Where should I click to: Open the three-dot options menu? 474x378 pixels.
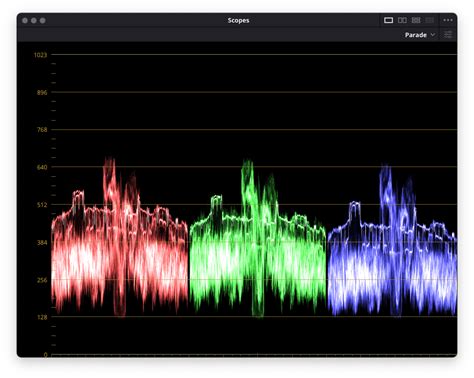coord(448,20)
